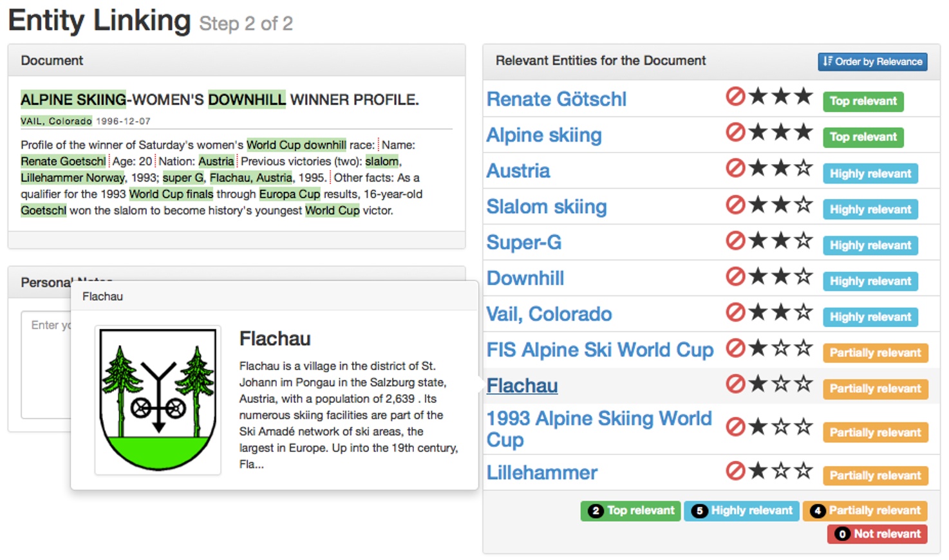Image resolution: width=949 pixels, height=560 pixels.
Task: Mark Super-G as not relevant
Action: pyautogui.click(x=736, y=240)
